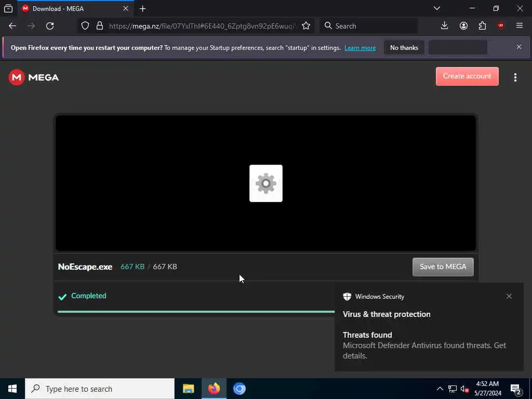Open muted volume tray icon
Screen dimensions: 532x399
(x=464, y=389)
